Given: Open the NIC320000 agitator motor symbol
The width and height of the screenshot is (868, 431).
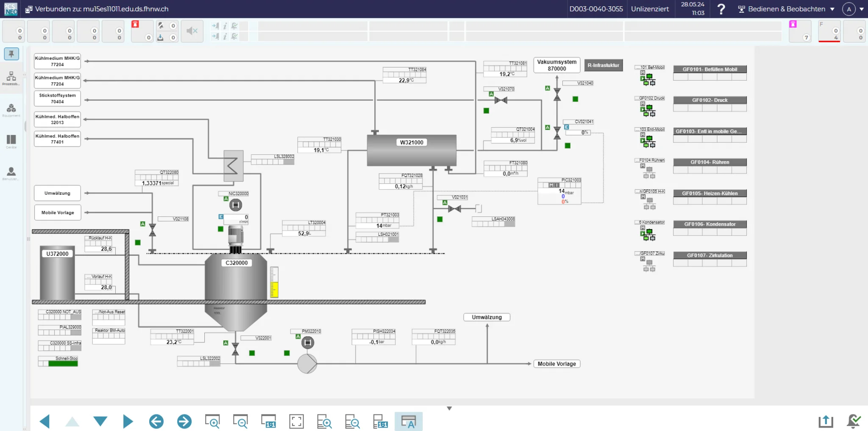Looking at the screenshot, I should 236,205.
